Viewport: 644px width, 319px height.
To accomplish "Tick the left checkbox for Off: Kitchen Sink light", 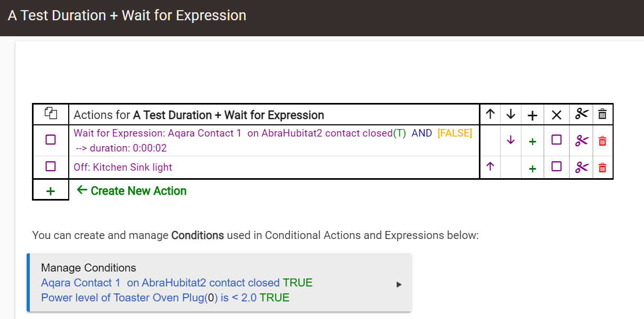I will 51,166.
